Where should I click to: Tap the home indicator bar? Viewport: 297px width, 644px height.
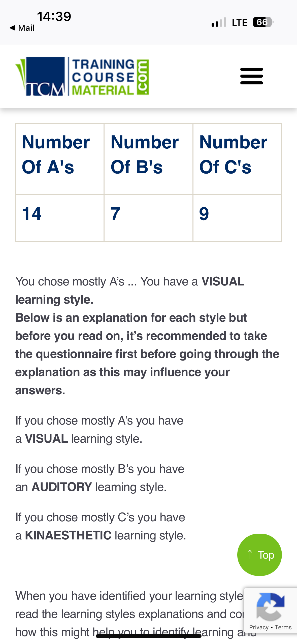(x=148, y=636)
